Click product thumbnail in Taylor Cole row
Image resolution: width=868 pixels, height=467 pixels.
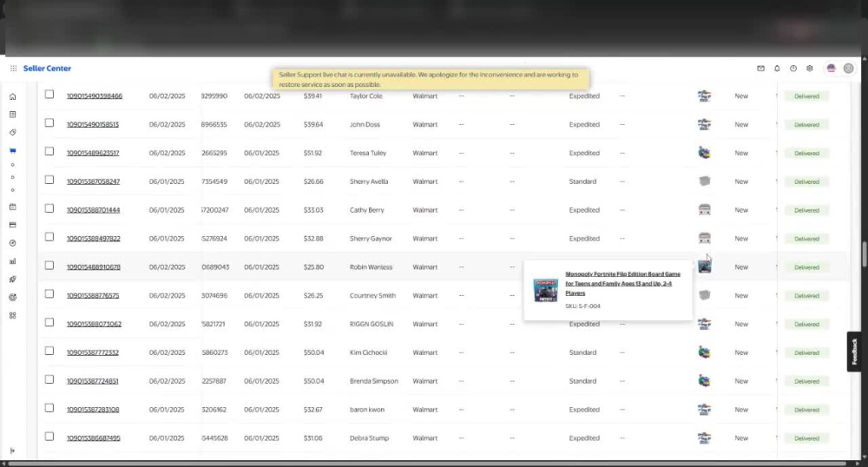click(704, 95)
